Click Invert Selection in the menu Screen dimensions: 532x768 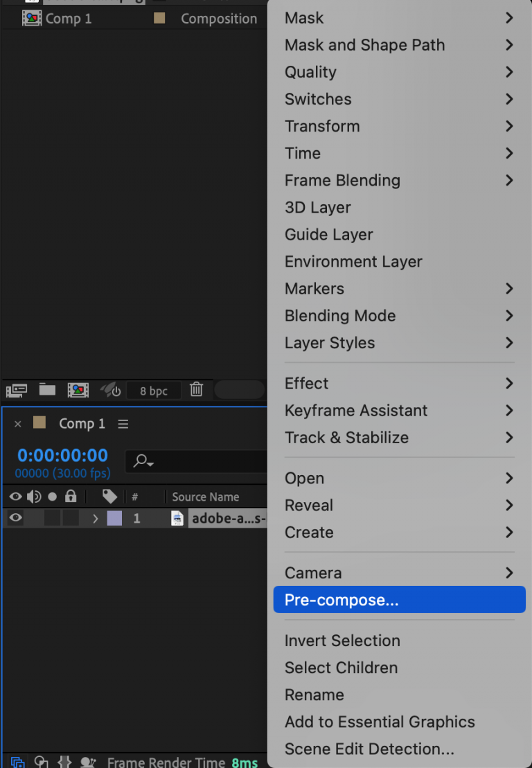[x=342, y=641]
